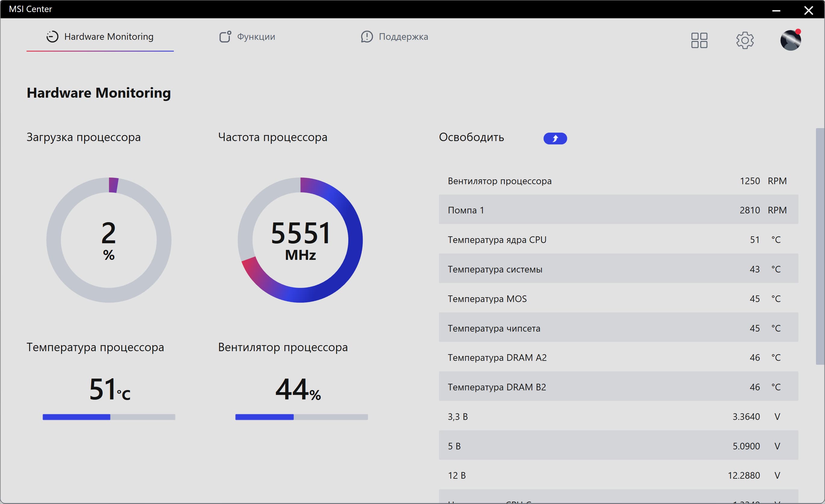
Task: Click the blue Освободить rocket button
Action: (x=555, y=138)
